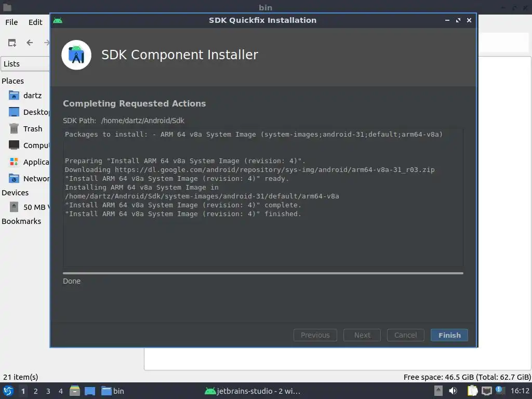Switch to workspace 4 in the taskbar

coord(61,391)
